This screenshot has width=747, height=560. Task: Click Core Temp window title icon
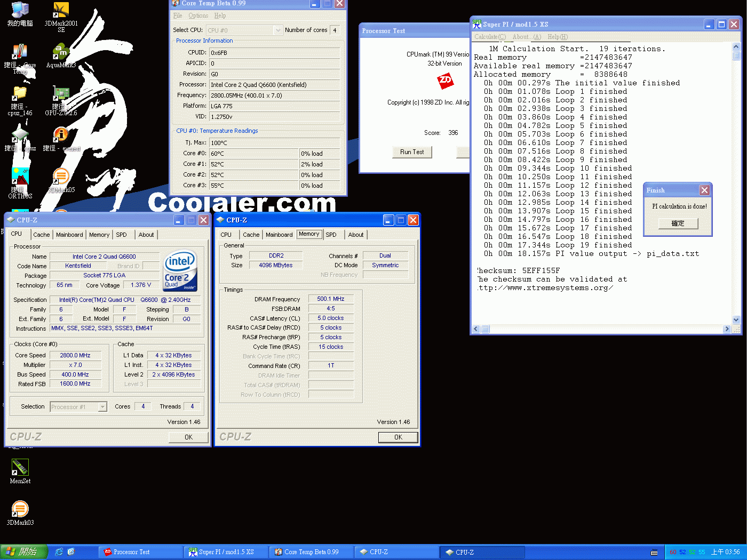pos(176,3)
